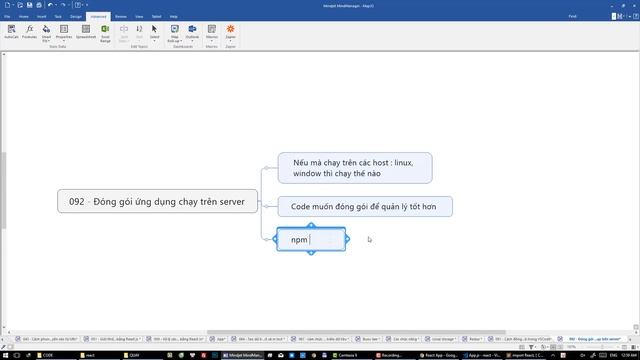Insert a Spreadsheet into the topic
640x360 pixels.
click(86, 32)
